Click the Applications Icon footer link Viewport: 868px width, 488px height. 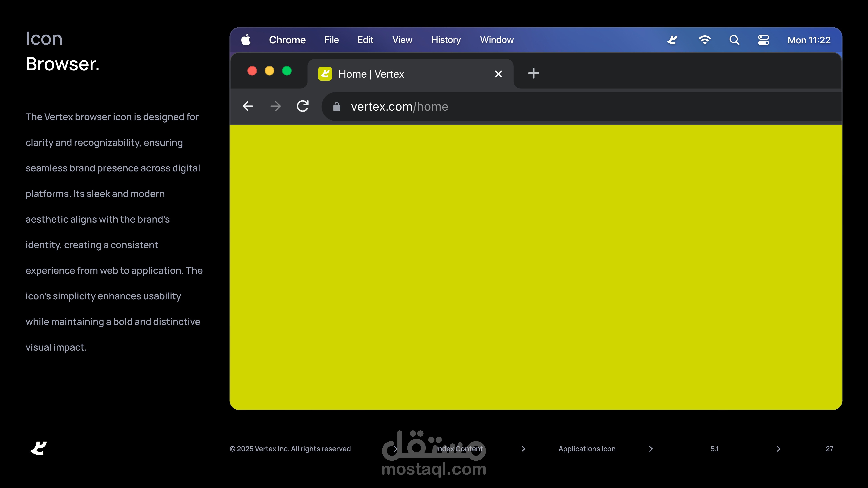click(587, 449)
